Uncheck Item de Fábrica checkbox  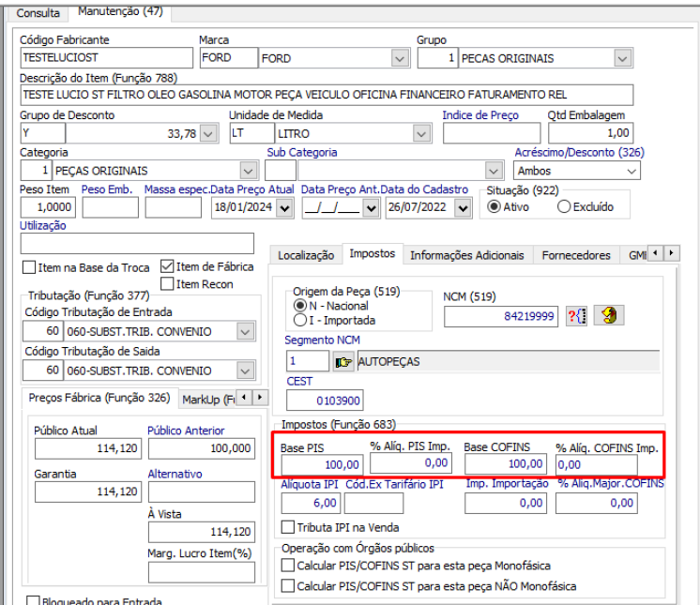pyautogui.click(x=167, y=266)
